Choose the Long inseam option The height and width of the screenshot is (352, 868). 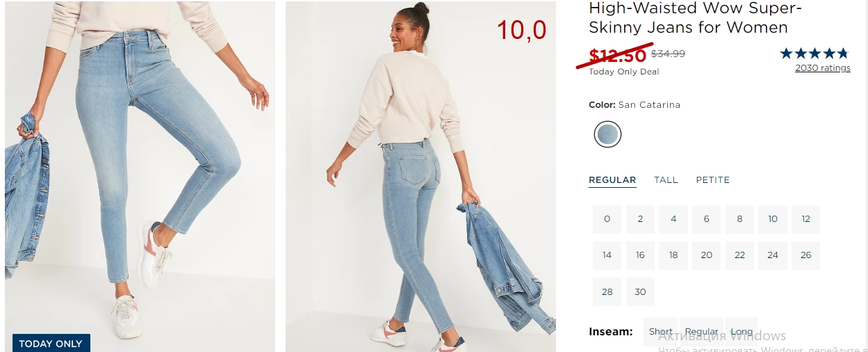(x=742, y=332)
